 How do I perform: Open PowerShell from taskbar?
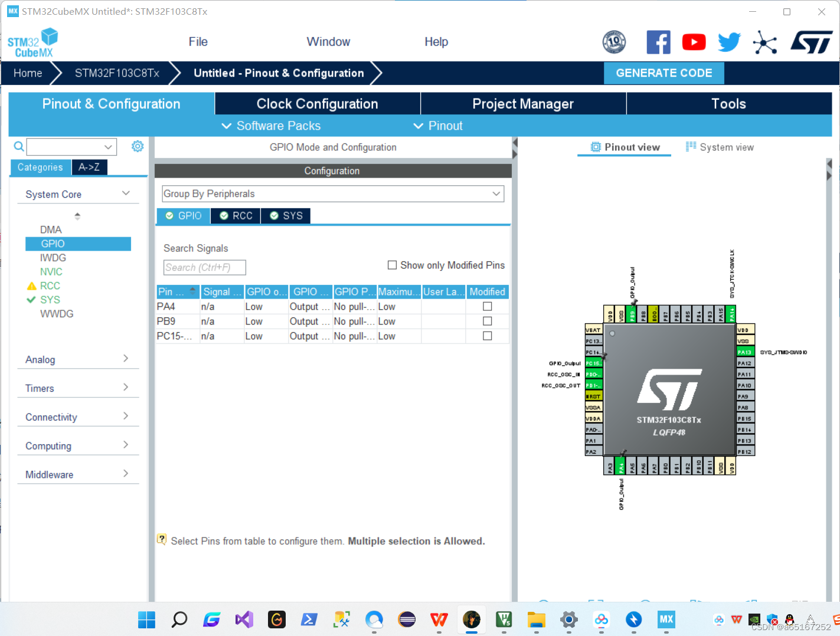click(x=309, y=619)
